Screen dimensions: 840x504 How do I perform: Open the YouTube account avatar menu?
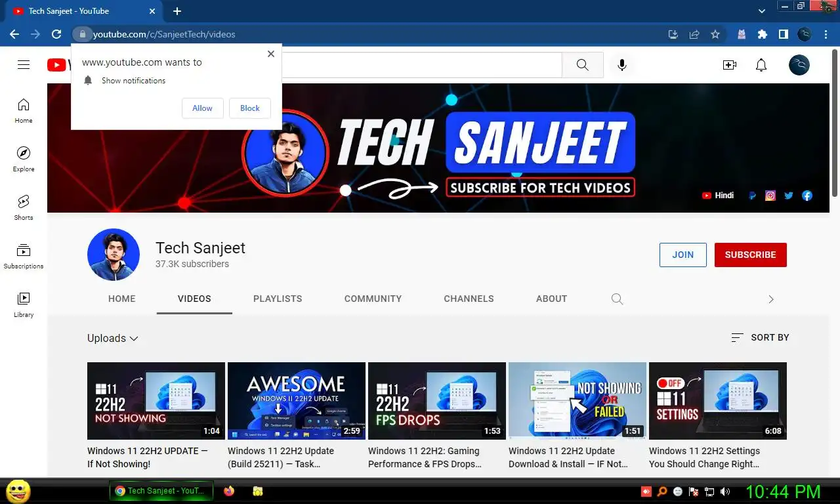(799, 65)
